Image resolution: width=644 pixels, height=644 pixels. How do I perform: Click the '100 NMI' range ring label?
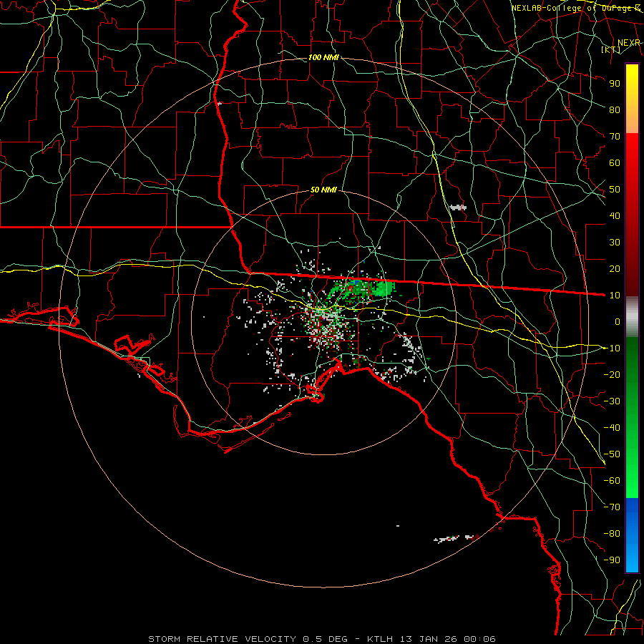323,57
